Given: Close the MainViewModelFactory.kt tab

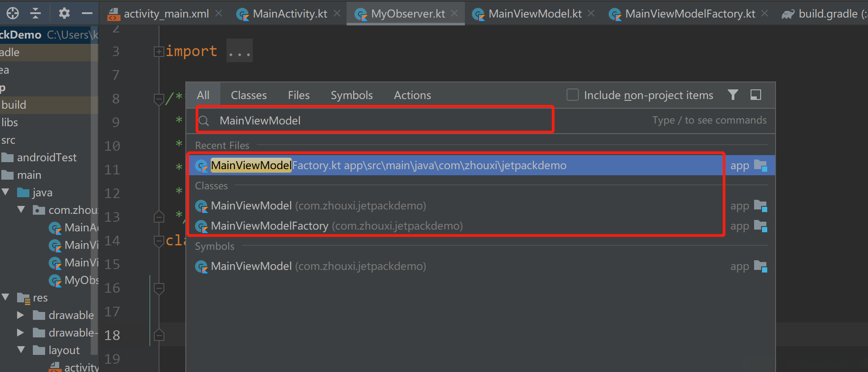Looking at the screenshot, I should [x=765, y=14].
